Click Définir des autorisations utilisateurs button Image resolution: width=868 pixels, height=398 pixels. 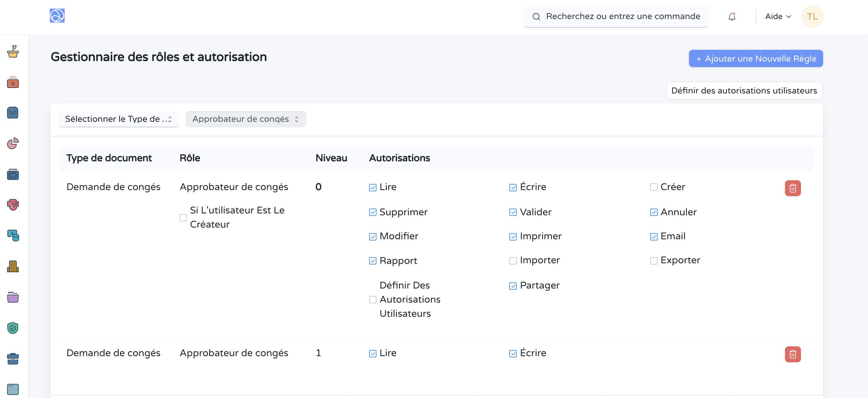coord(744,91)
